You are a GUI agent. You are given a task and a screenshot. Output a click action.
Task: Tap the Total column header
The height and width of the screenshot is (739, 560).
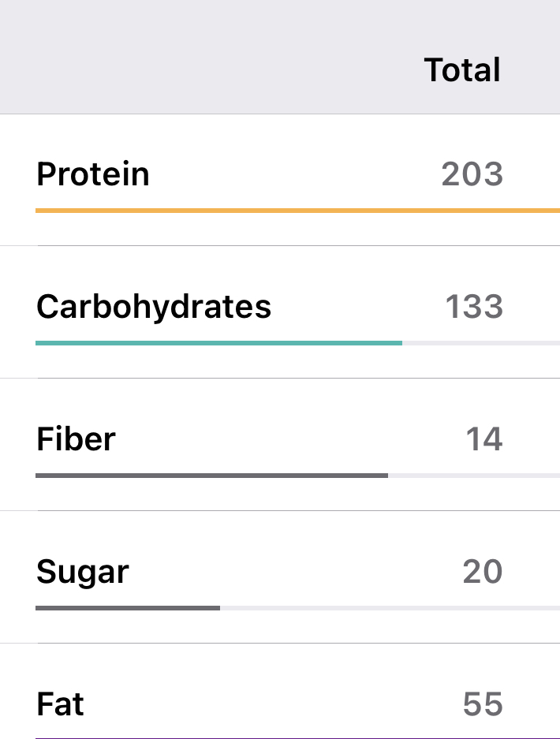pos(462,70)
